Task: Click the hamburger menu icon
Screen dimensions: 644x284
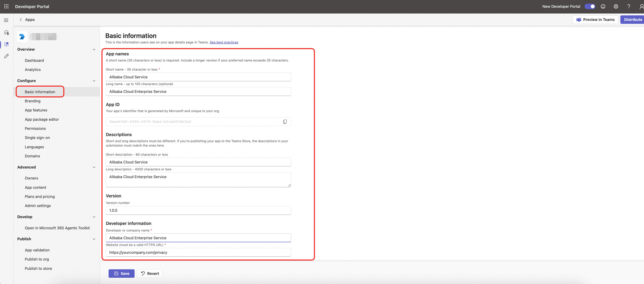Action: [6, 20]
